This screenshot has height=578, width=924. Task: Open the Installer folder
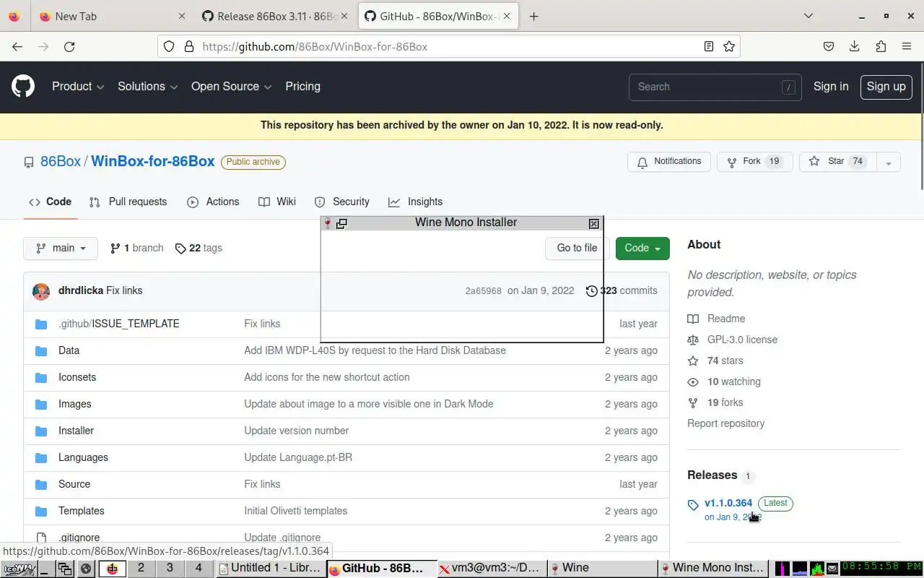click(76, 431)
